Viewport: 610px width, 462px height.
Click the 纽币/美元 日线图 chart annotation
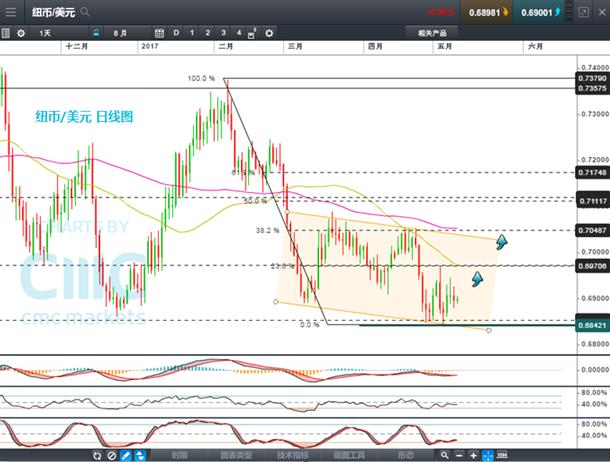pyautogui.click(x=84, y=116)
